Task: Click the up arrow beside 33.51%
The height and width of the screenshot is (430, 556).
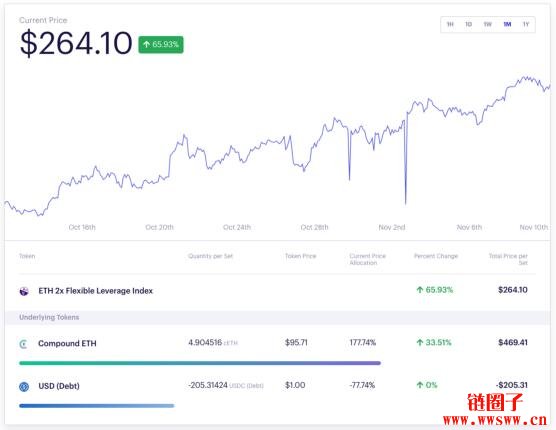Action: [x=420, y=342]
